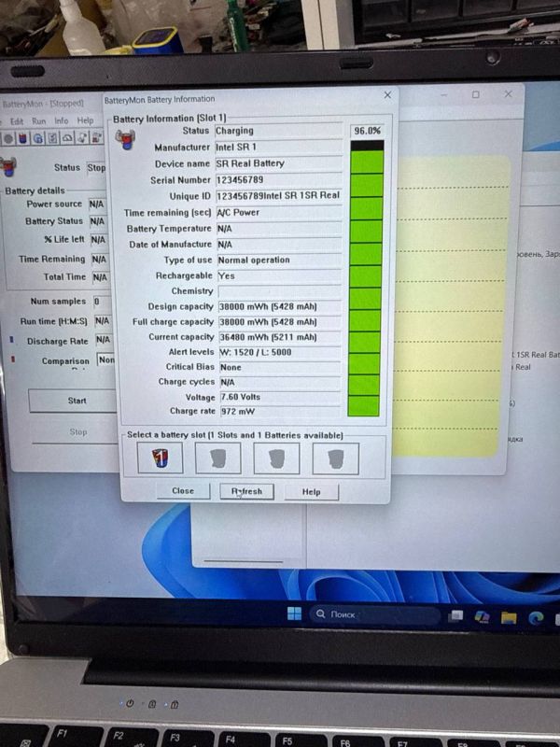Click the Manufacturer value Intel SR 1
Viewport: 560px width, 747px height.
pyautogui.click(x=278, y=147)
